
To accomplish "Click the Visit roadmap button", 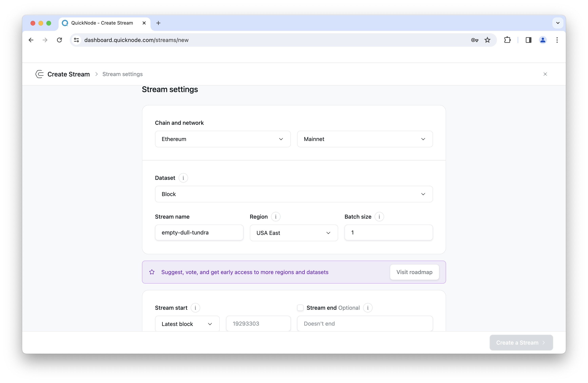I will [414, 272].
